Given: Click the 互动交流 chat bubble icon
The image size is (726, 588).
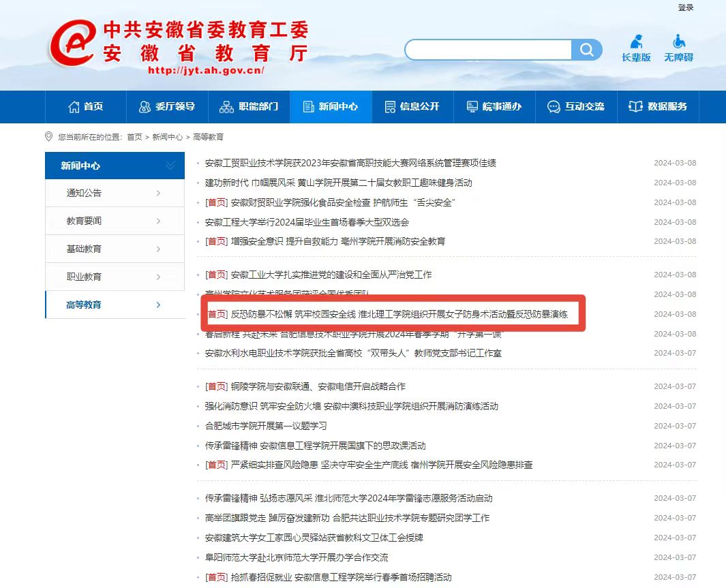Looking at the screenshot, I should pyautogui.click(x=554, y=107).
